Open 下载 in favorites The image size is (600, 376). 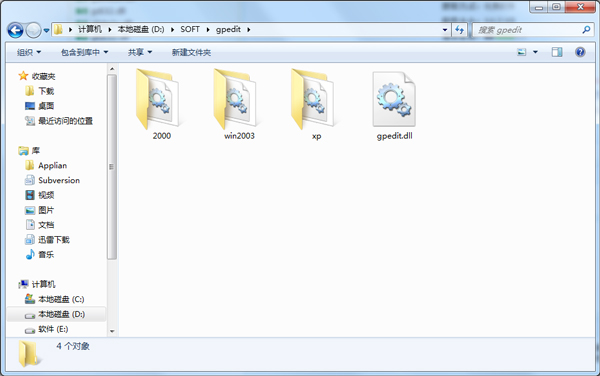pos(46,91)
